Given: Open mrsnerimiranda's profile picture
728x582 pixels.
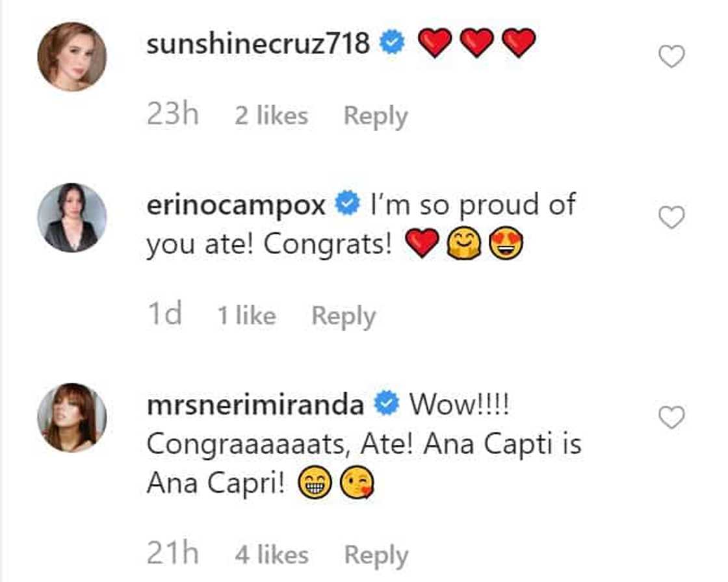Looking at the screenshot, I should pos(71,417).
